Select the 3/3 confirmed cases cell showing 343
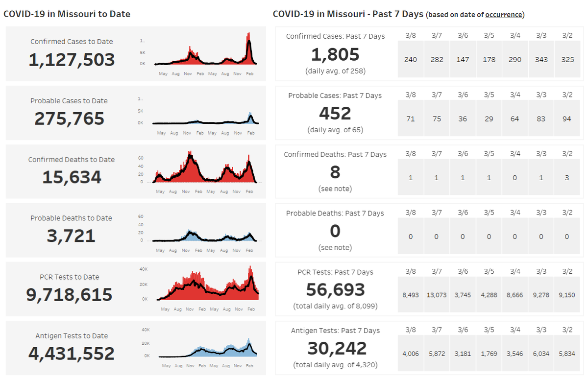This screenshot has width=588, height=380. 541,60
